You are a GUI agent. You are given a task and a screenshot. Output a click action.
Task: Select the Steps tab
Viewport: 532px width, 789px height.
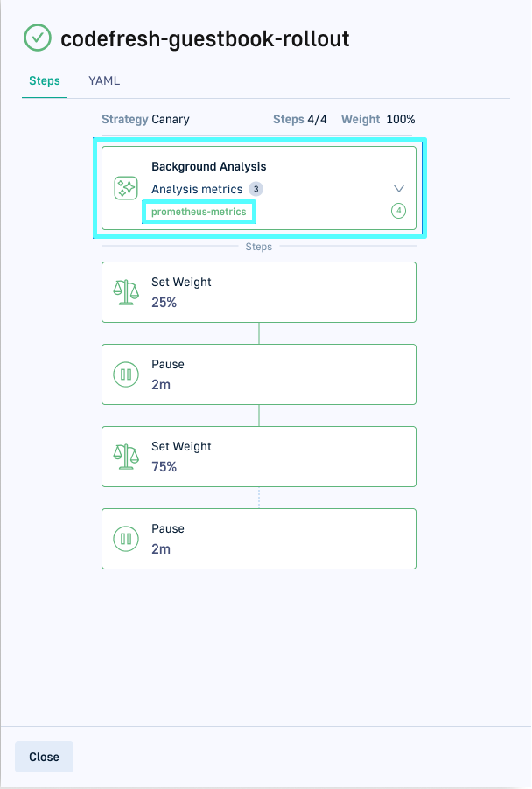pos(45,81)
